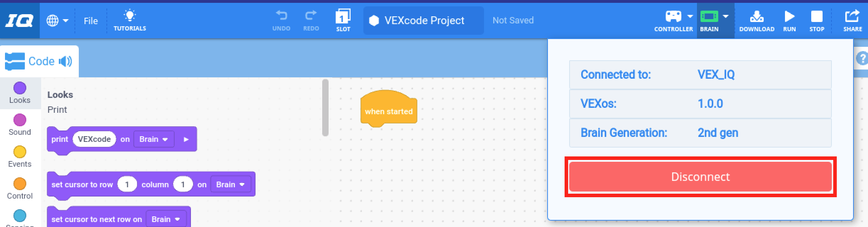Run the program with the play icon
Screen dimensions: 868x227
(789, 16)
